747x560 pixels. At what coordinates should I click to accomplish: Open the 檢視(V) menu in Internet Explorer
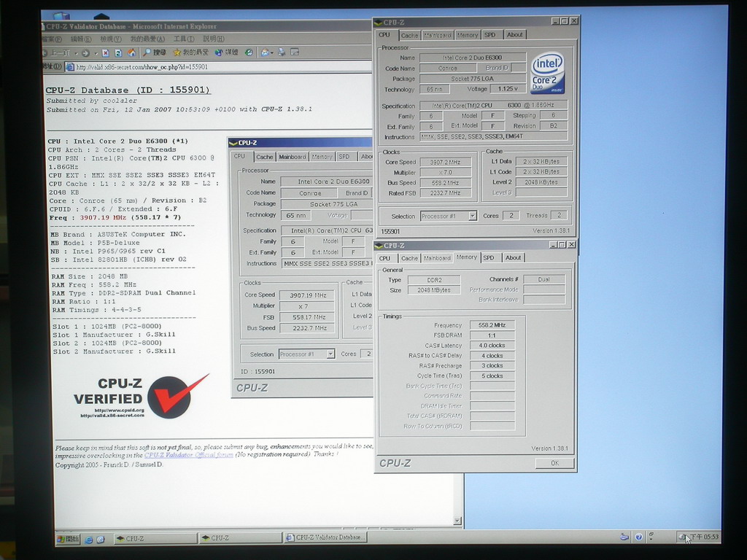point(111,39)
